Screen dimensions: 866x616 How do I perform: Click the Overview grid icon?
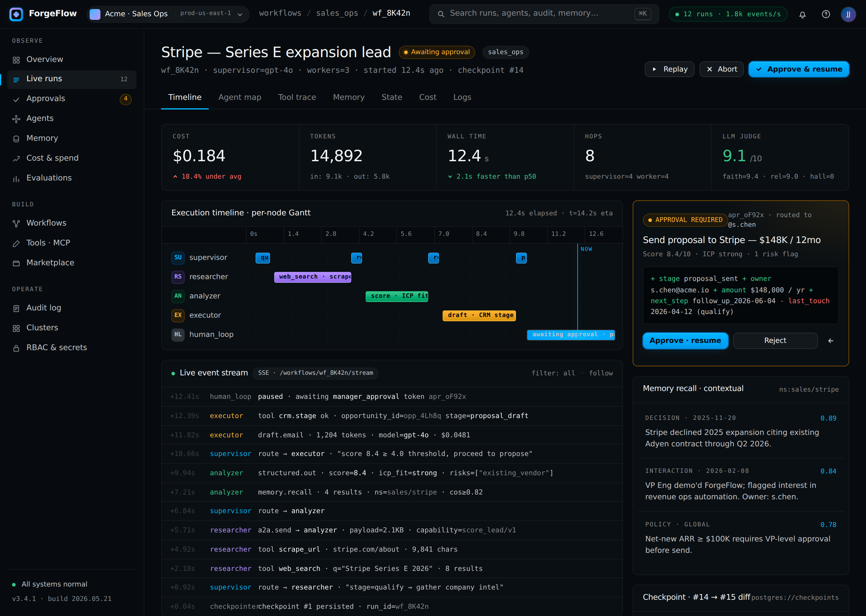point(16,60)
